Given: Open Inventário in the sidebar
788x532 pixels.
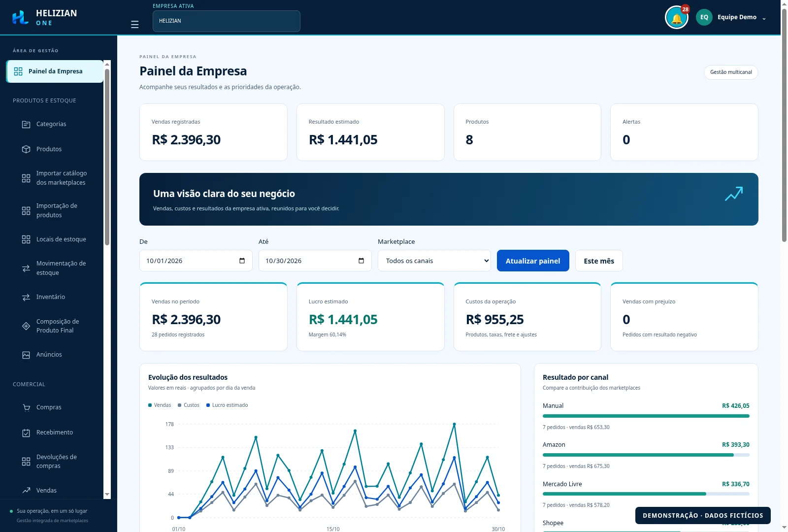Looking at the screenshot, I should 51,297.
